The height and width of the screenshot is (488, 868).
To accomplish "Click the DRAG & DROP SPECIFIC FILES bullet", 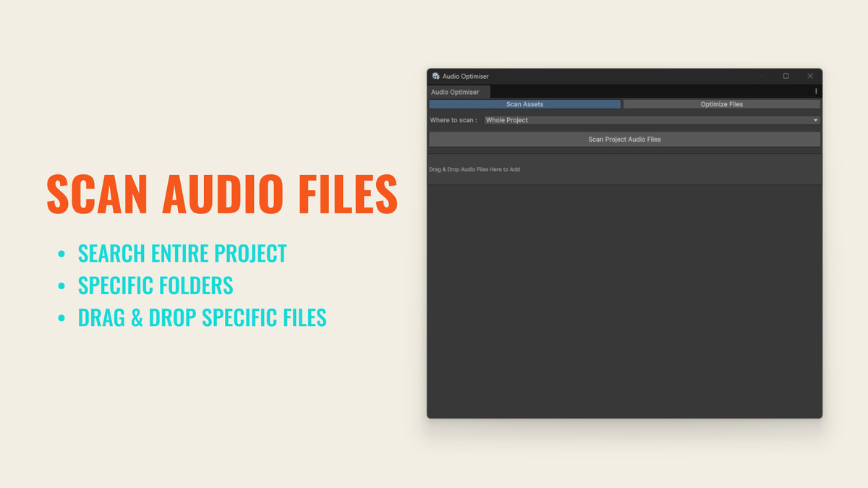I will click(203, 317).
